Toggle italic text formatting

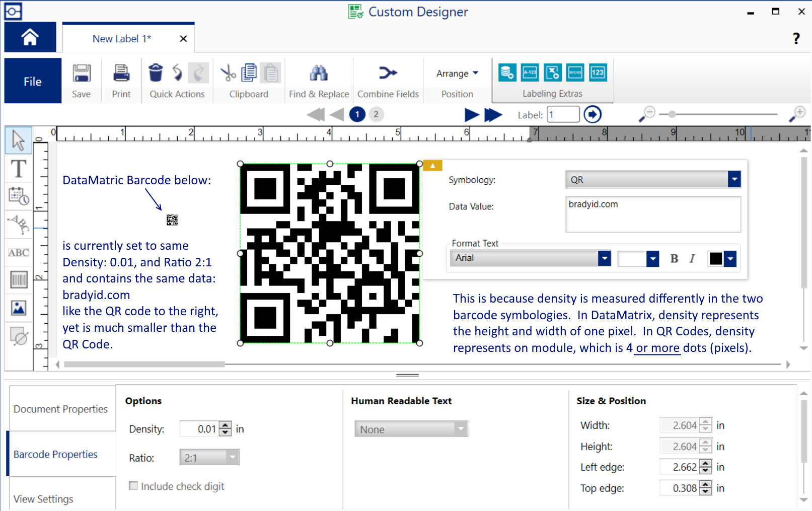692,258
